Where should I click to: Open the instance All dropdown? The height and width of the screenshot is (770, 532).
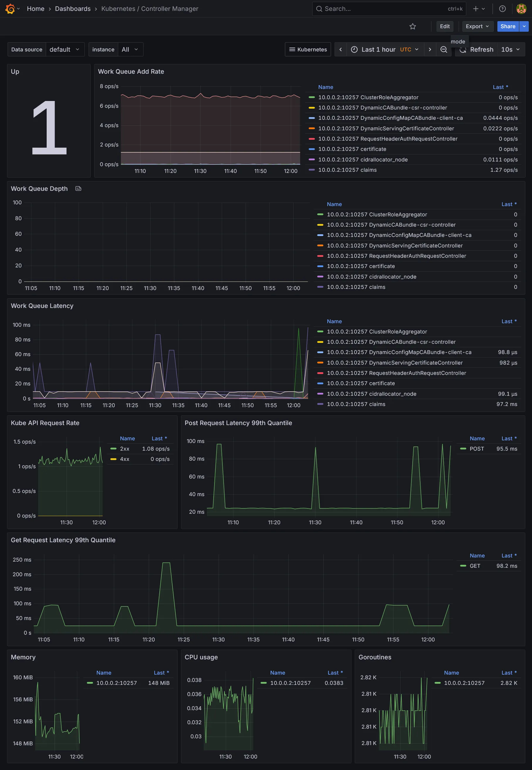click(130, 49)
